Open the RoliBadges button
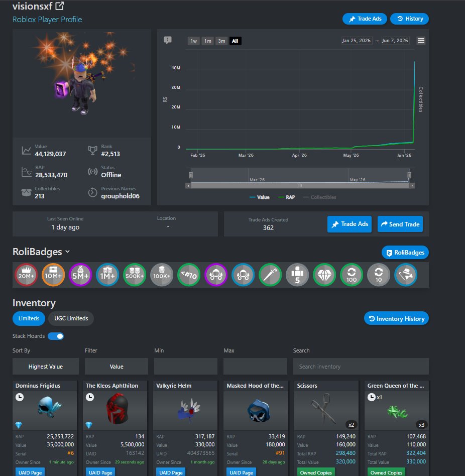 405,253
